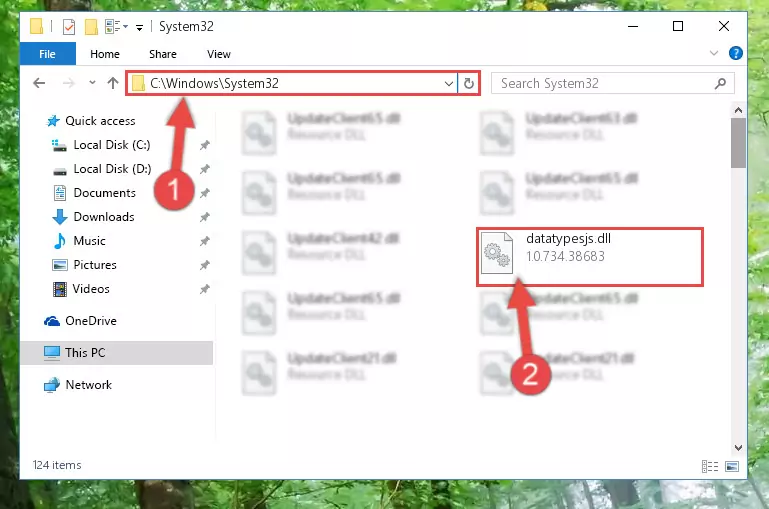This screenshot has height=509, width=769.
Task: Click the quick access toolbar view options icon
Action: [x=116, y=26]
